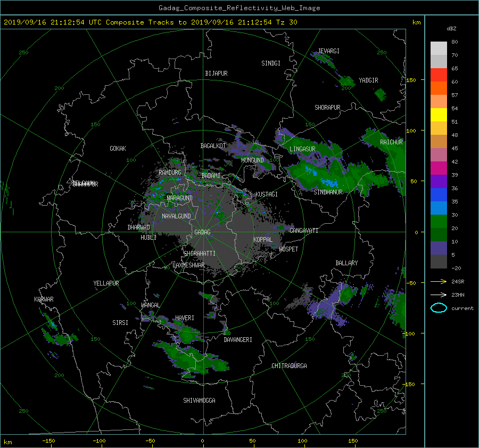Click the BIJAPUR city label

coord(216,74)
